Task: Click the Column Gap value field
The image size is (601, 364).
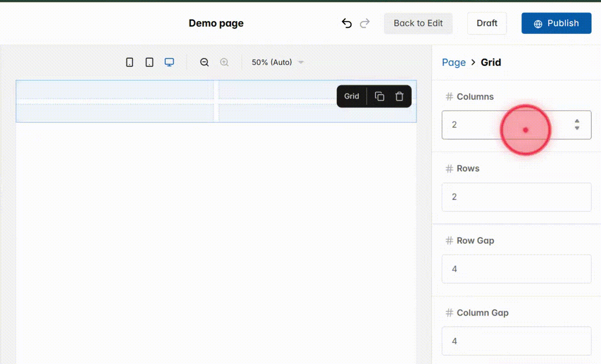Action: pos(516,341)
